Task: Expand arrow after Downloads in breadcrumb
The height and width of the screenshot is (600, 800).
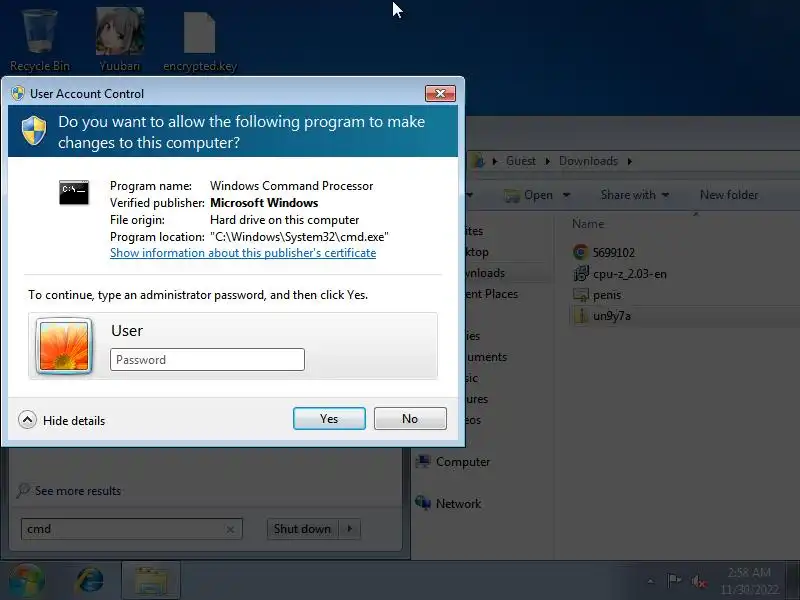Action: click(x=630, y=161)
